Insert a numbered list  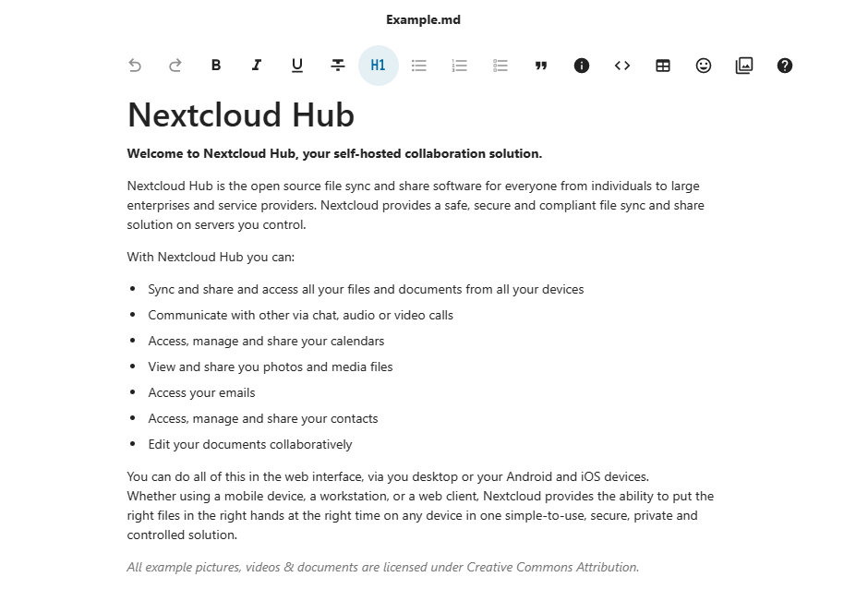click(460, 66)
